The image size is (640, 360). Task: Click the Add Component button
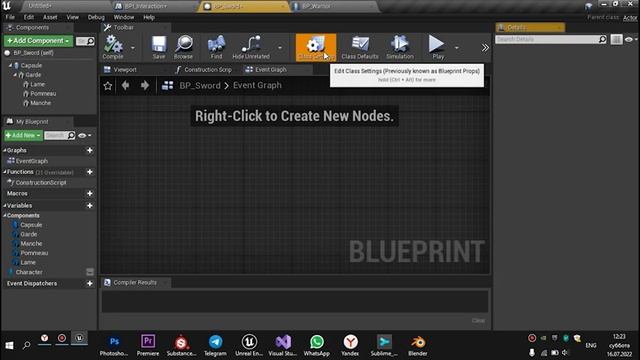(x=38, y=41)
